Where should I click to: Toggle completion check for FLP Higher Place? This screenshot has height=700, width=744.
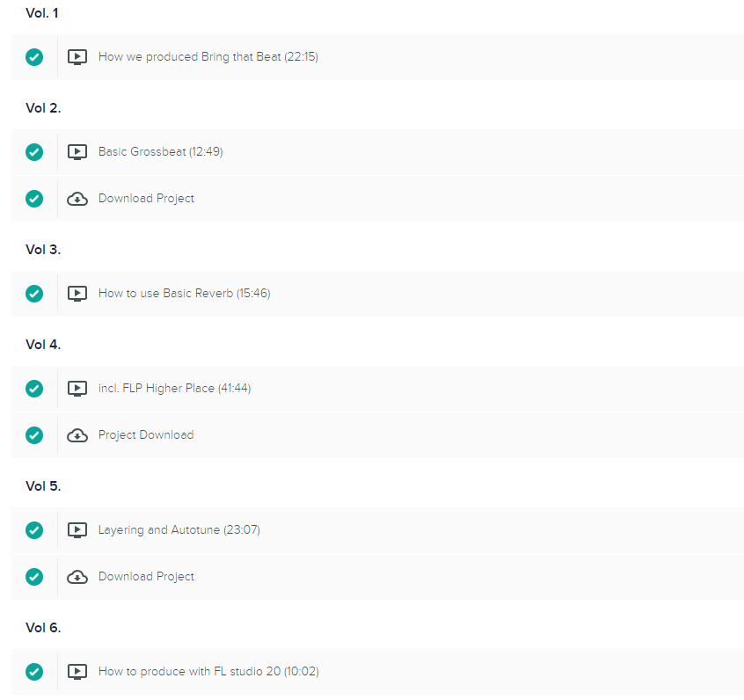(34, 388)
